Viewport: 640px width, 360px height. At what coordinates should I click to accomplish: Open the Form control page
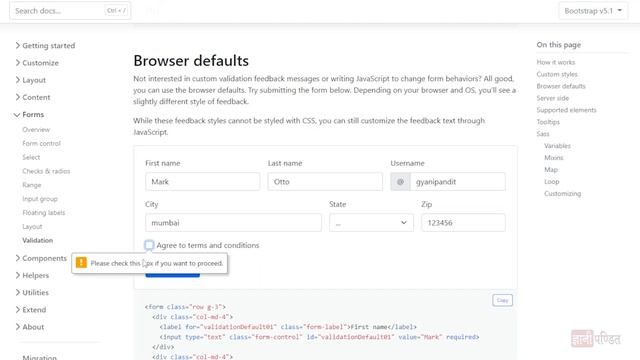[x=41, y=144]
